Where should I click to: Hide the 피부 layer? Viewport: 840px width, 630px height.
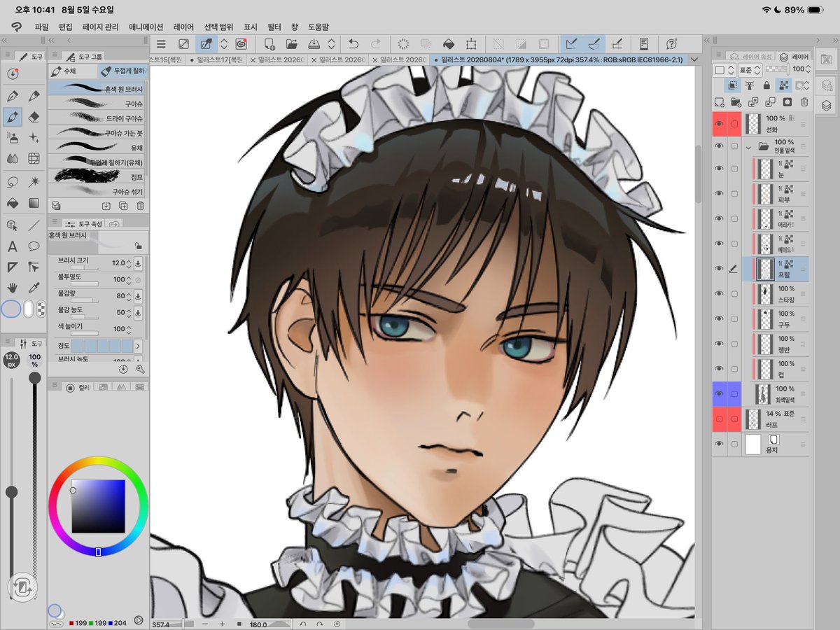point(719,194)
